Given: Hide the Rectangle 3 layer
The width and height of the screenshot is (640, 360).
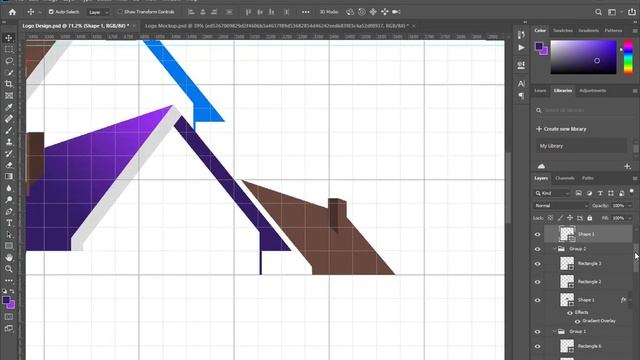Looking at the screenshot, I should [x=538, y=264].
